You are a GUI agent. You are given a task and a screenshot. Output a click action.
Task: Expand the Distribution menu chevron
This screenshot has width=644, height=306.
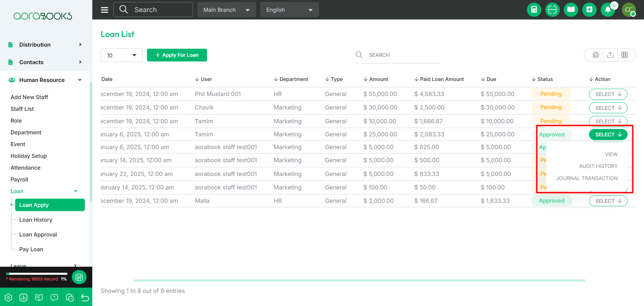point(80,45)
